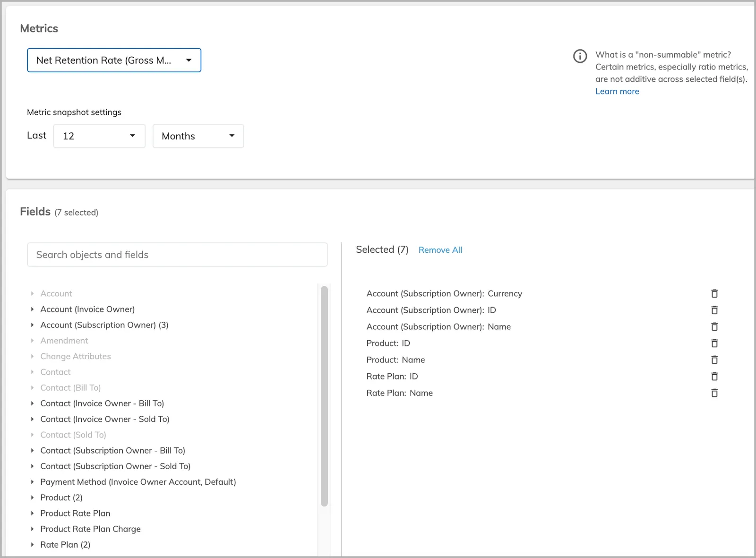
Task: Expand Contact (Subscription Owner - Sold To)
Action: pos(32,466)
